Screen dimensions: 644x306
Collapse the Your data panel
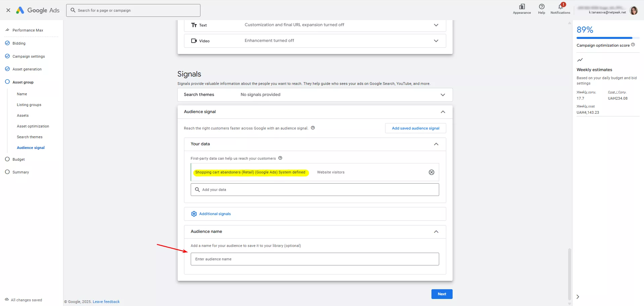(436, 144)
